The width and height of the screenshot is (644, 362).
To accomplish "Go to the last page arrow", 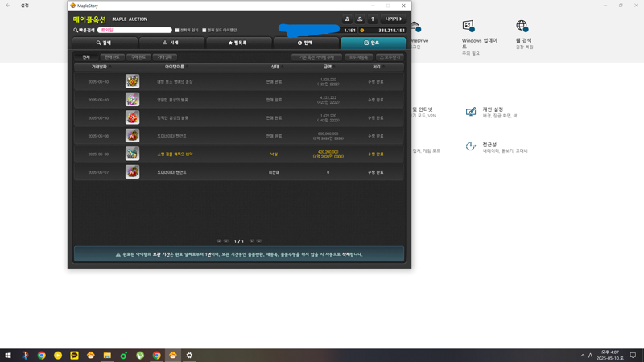I will (258, 241).
